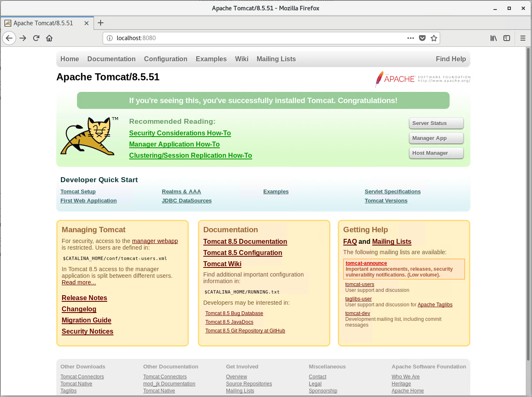Open Release Notes link
532x397 pixels.
click(84, 298)
